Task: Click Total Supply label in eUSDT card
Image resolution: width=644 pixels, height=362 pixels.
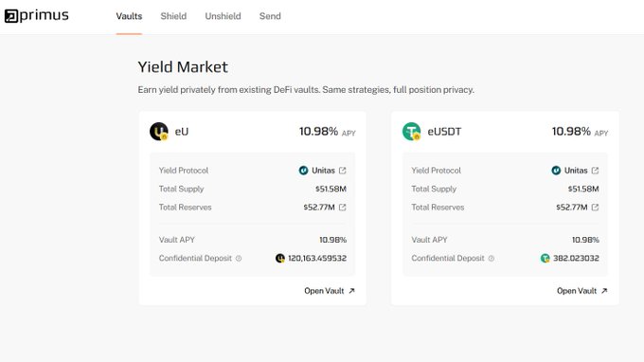Action: 434,189
